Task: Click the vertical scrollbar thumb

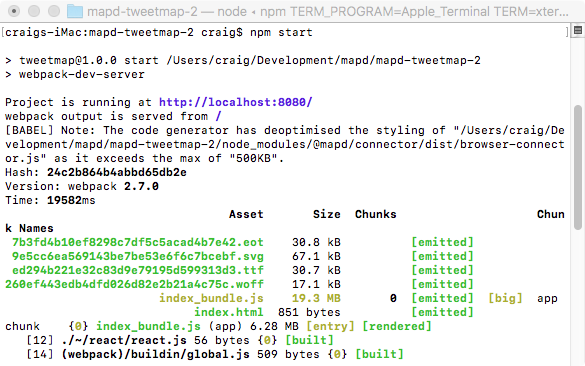Action: point(578,168)
